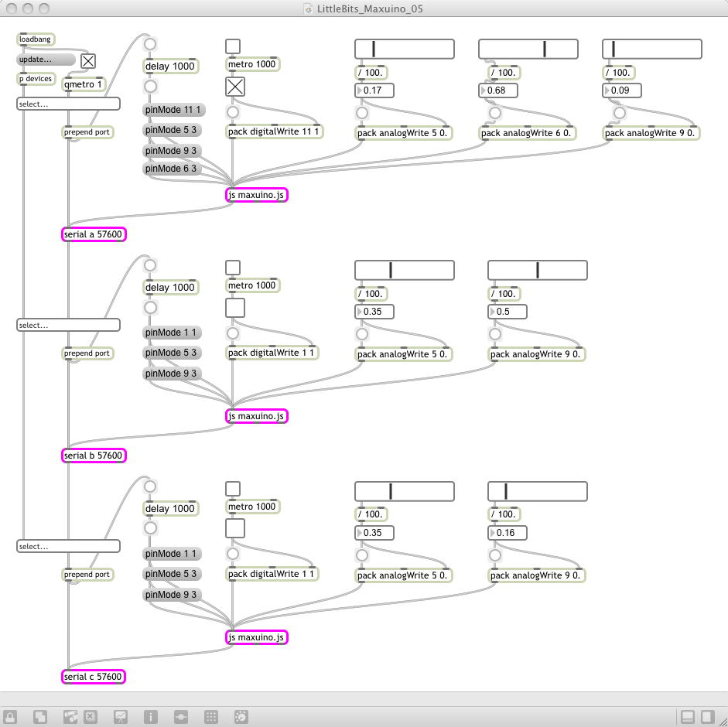The height and width of the screenshot is (727, 728).
Task: Click the triangle of the 0.16 number box
Action: [x=493, y=533]
